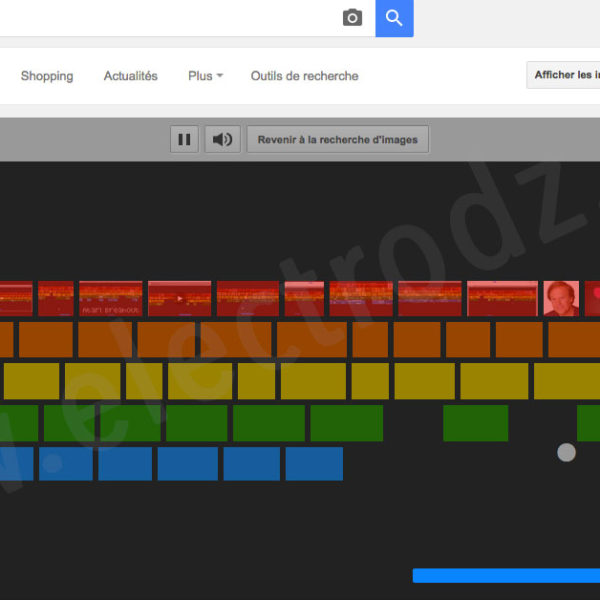Image resolution: width=600 pixels, height=600 pixels.
Task: Click the red brick showing a man's face
Action: click(x=561, y=298)
